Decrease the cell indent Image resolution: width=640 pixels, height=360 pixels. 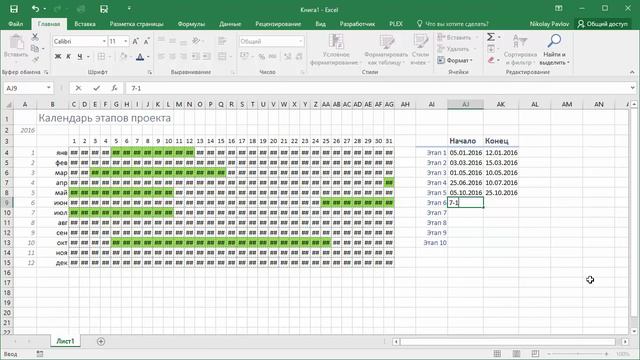(x=196, y=56)
